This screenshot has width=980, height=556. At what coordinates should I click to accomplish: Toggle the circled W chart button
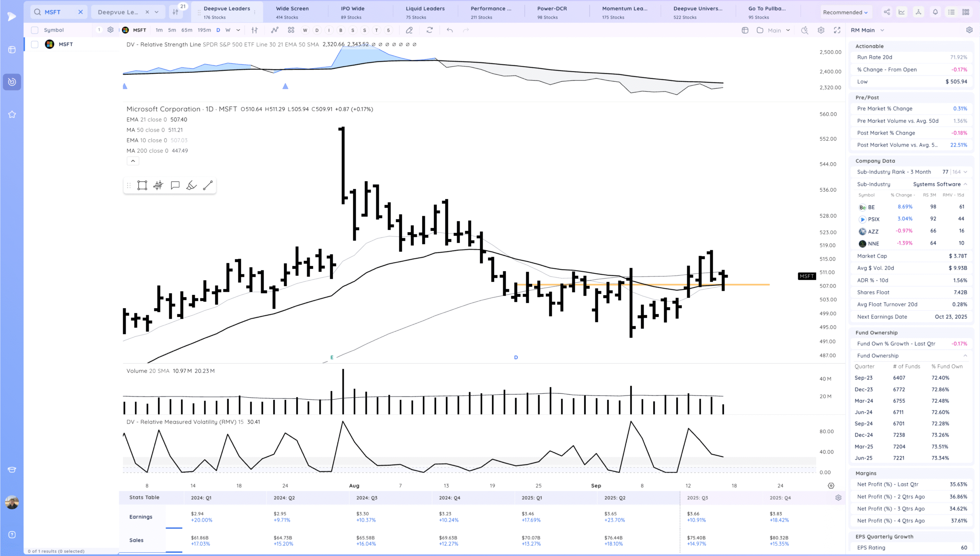pos(305,30)
